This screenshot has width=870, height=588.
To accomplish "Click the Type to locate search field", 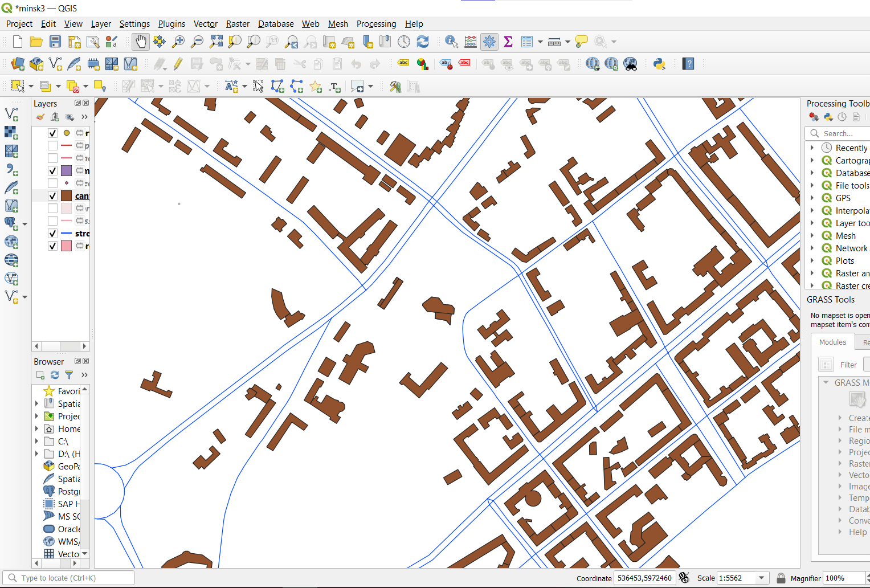I will pyautogui.click(x=68, y=577).
